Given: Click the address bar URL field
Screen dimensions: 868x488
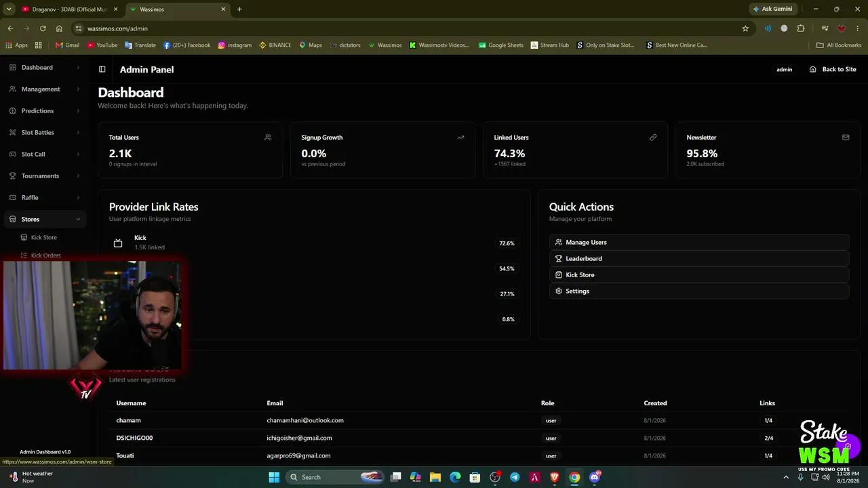Looking at the screenshot, I should [407, 28].
